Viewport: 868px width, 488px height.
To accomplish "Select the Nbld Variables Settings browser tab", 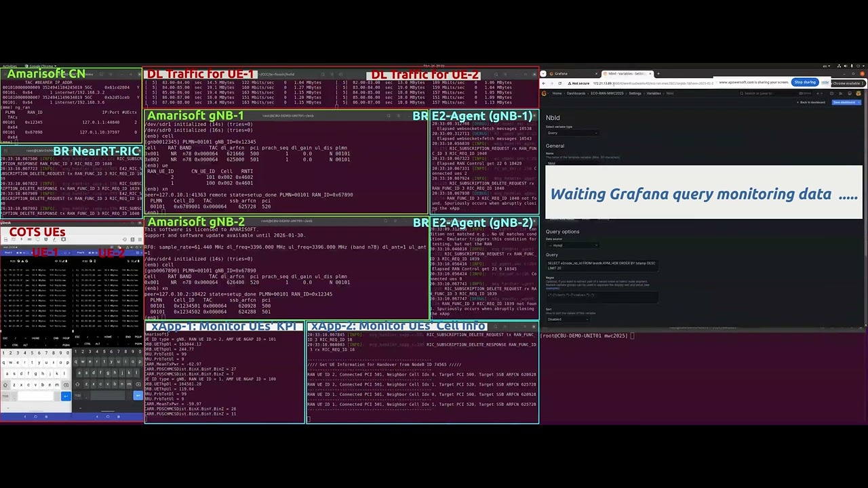I will click(626, 73).
